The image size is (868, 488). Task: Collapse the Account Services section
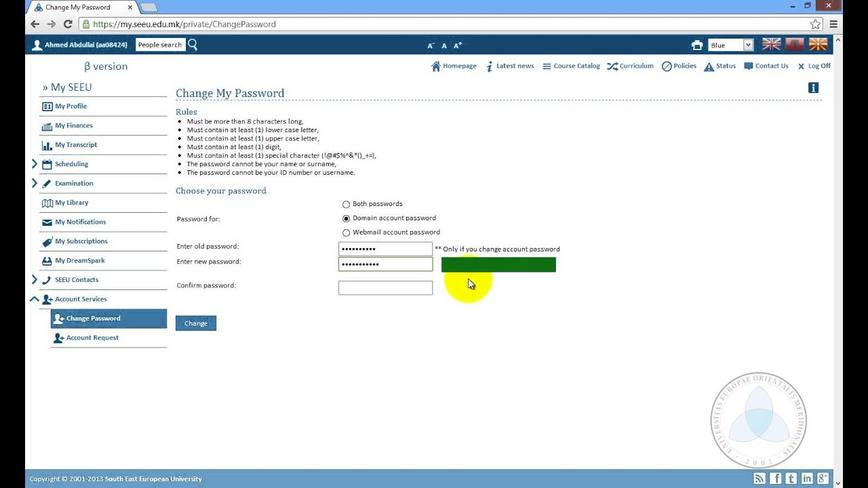34,299
